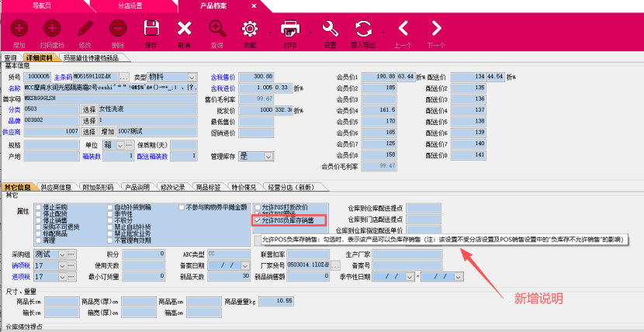
Task: Click 选择 button next to 品牌 003002
Action: click(89, 121)
